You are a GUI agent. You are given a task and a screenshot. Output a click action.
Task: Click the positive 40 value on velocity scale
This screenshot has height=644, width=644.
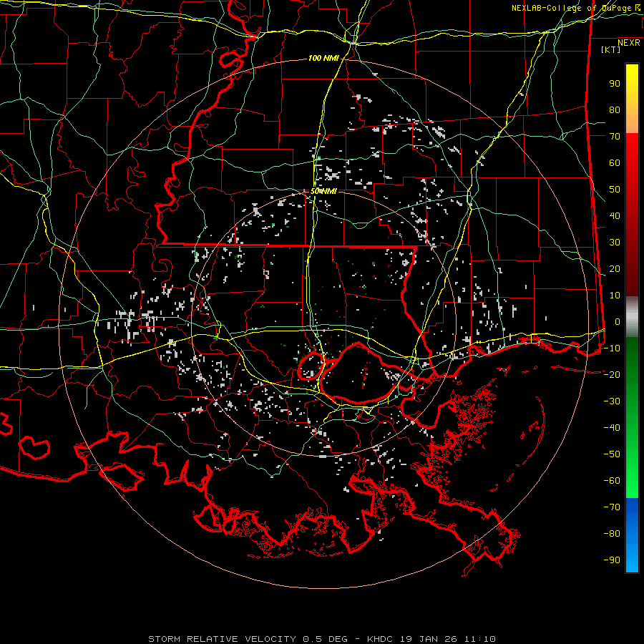click(615, 215)
